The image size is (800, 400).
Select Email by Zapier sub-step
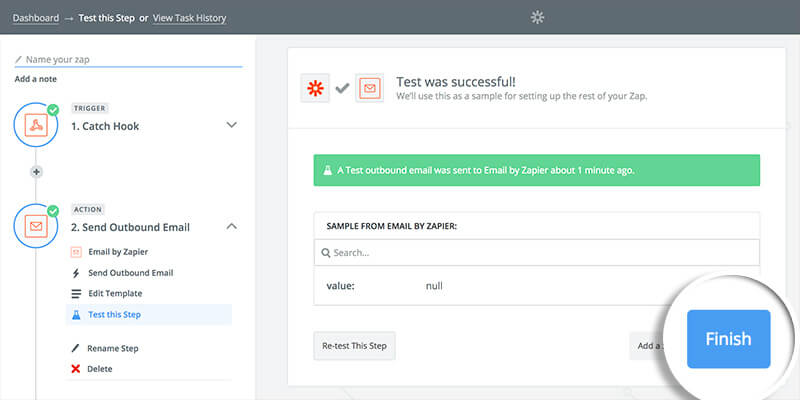pyautogui.click(x=149, y=252)
